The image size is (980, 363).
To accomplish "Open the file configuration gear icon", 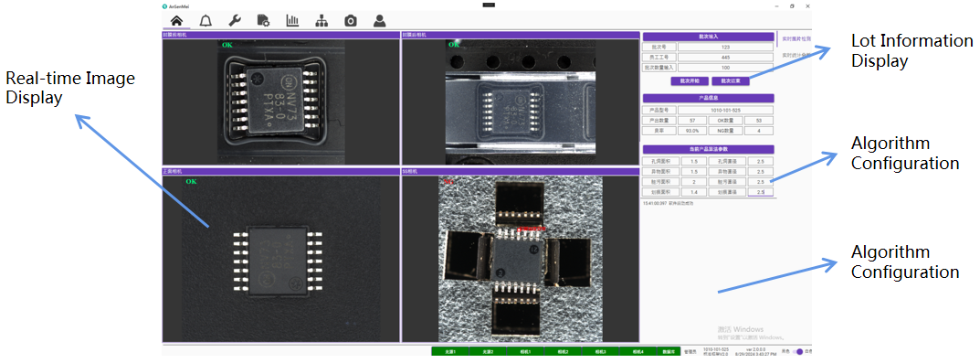I will click(x=263, y=21).
